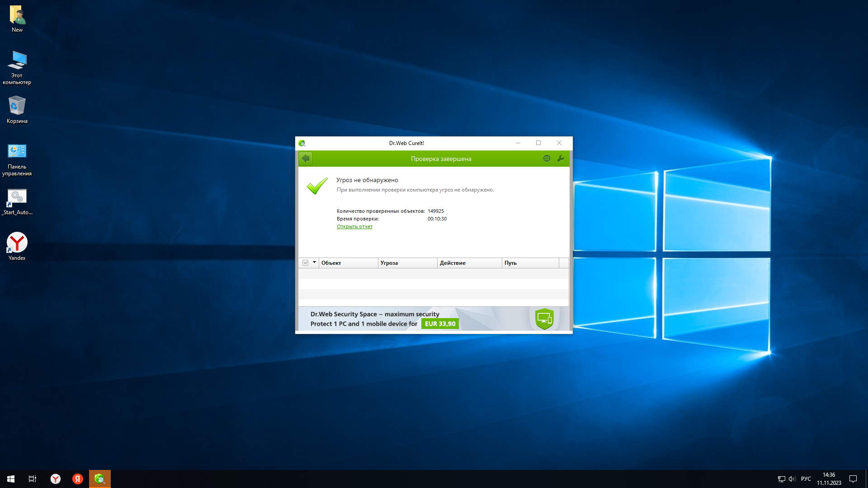868x488 pixels.
Task: Open the red Yandex Я taskbar icon
Action: 78,479
